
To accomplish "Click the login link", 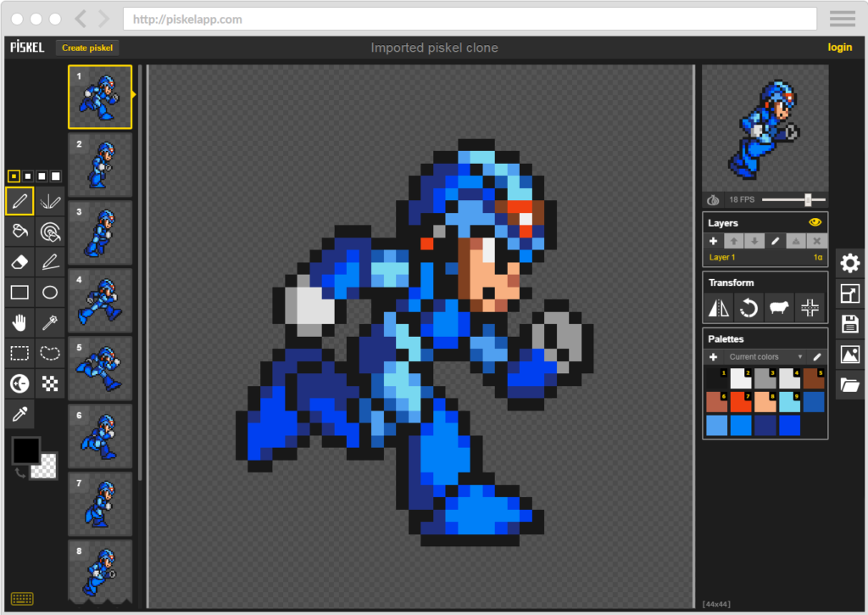I will (x=839, y=47).
